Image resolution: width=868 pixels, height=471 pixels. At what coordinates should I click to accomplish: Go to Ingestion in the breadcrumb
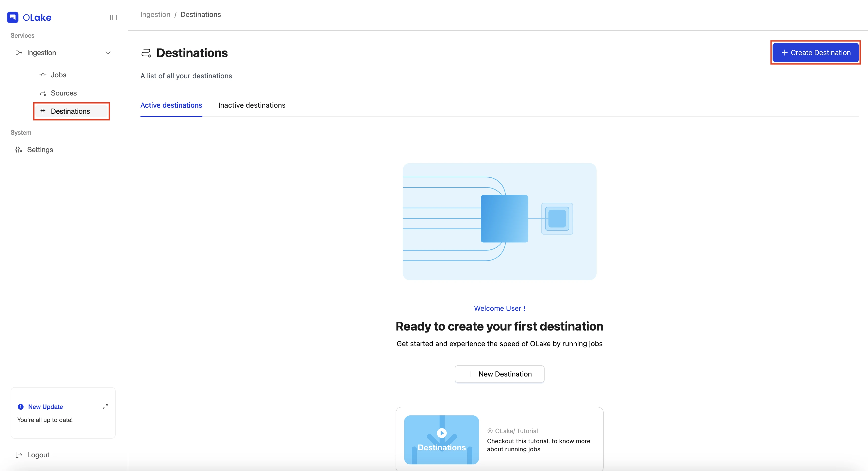click(x=155, y=14)
